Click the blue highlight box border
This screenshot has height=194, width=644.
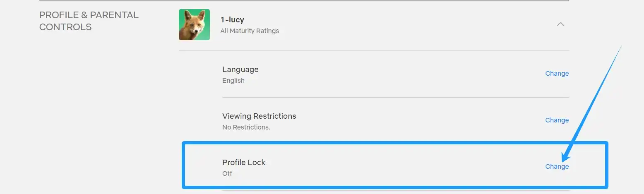(395, 143)
